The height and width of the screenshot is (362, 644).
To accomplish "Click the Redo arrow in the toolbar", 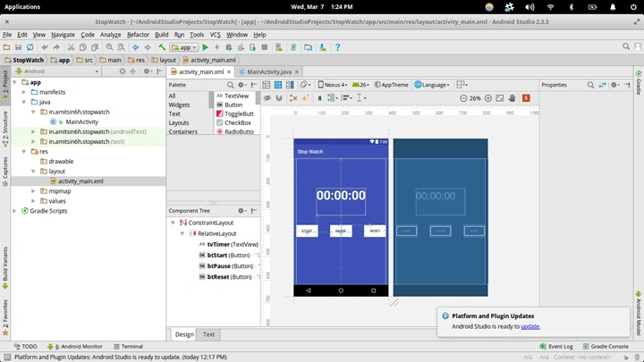I will (56, 47).
